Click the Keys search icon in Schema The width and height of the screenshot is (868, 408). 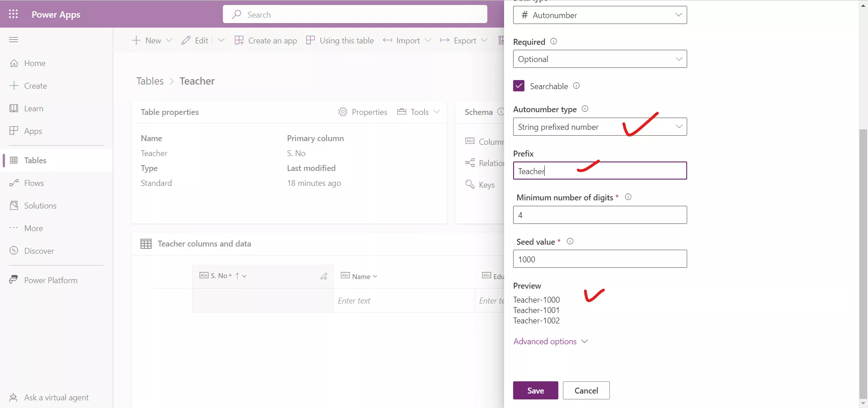470,184
